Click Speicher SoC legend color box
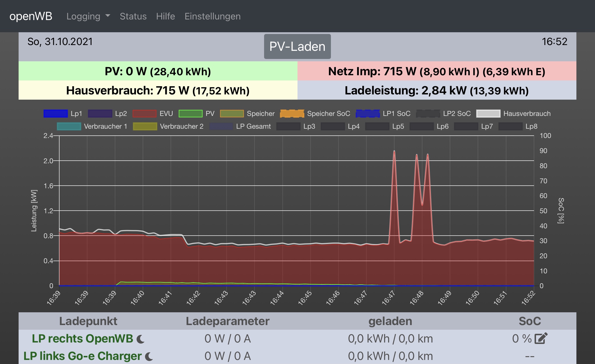The width and height of the screenshot is (595, 364). 292,114
